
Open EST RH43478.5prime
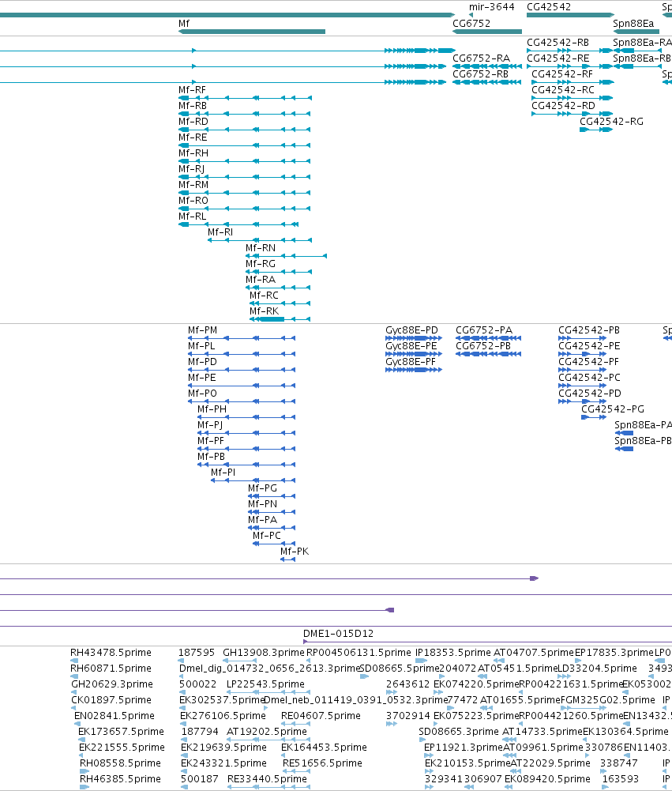pos(111,653)
